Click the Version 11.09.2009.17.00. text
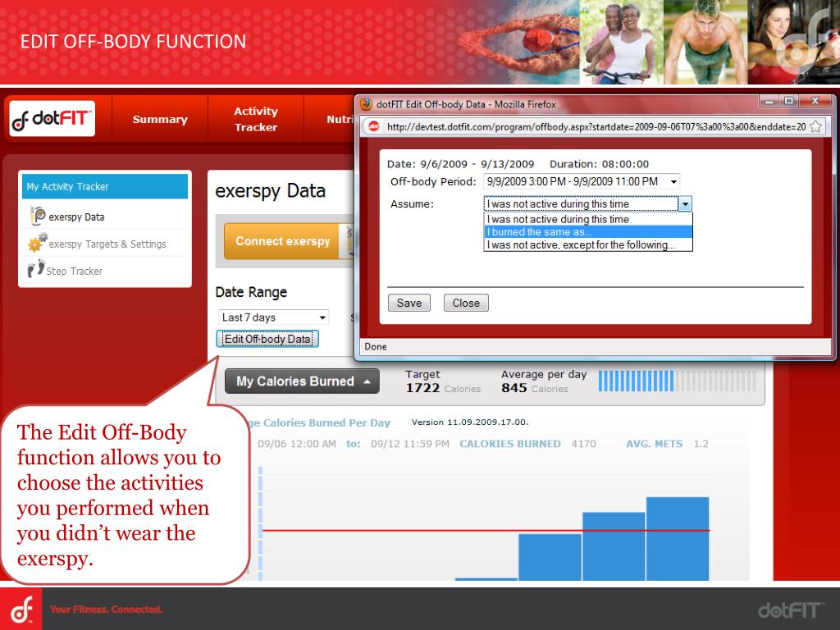Image resolution: width=840 pixels, height=630 pixels. pos(470,422)
